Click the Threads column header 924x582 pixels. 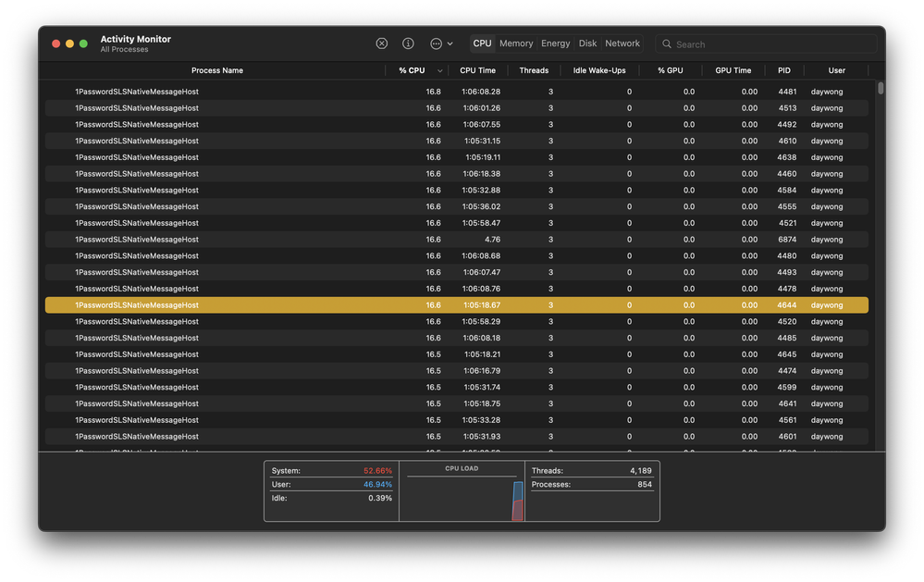coord(534,70)
